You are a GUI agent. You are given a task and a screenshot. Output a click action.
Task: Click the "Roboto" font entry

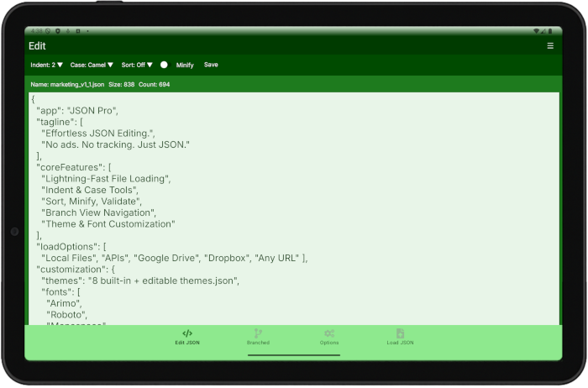tap(66, 315)
